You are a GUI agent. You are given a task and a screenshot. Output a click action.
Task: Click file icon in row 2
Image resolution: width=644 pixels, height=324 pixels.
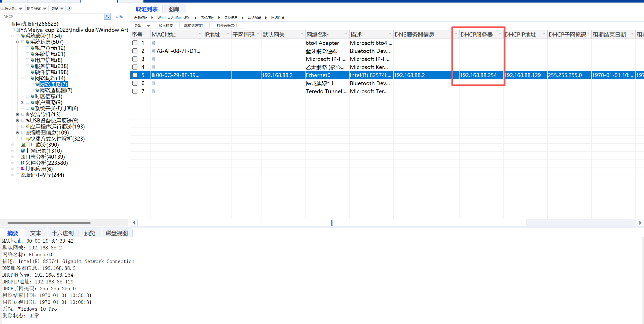tap(153, 51)
